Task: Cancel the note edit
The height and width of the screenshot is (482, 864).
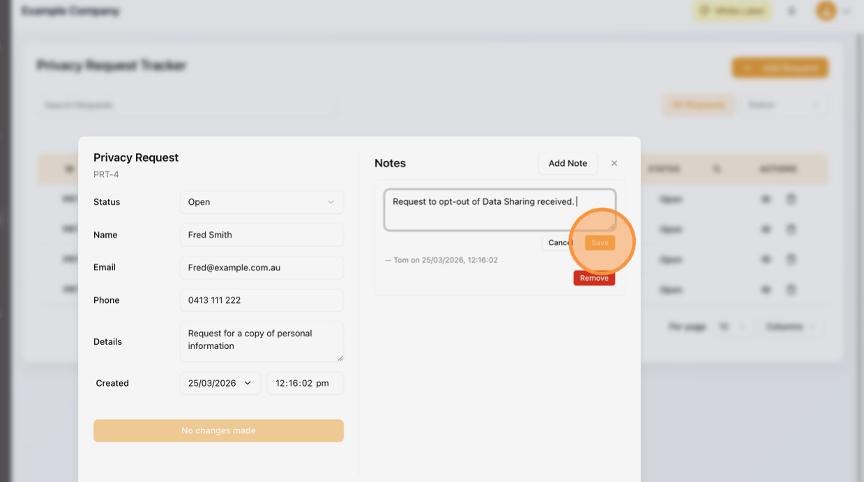Action: [558, 243]
